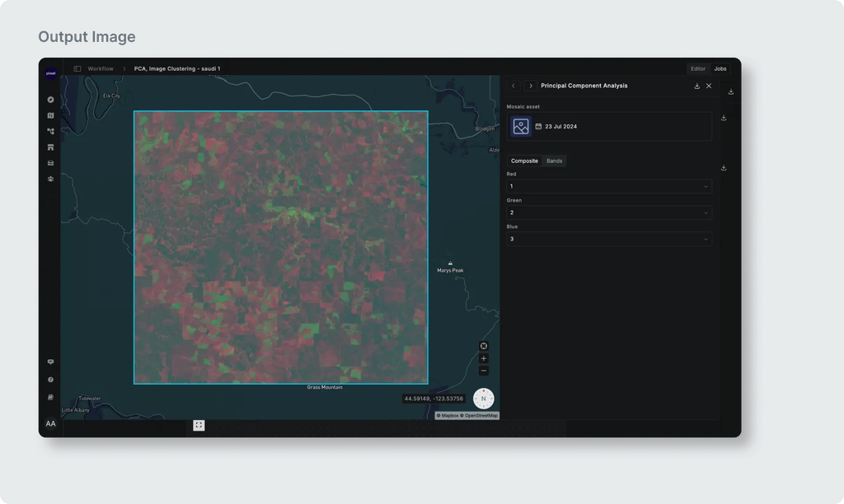Click the Mapbox attribution link
Viewport: 844px width, 504px height.
point(448,415)
